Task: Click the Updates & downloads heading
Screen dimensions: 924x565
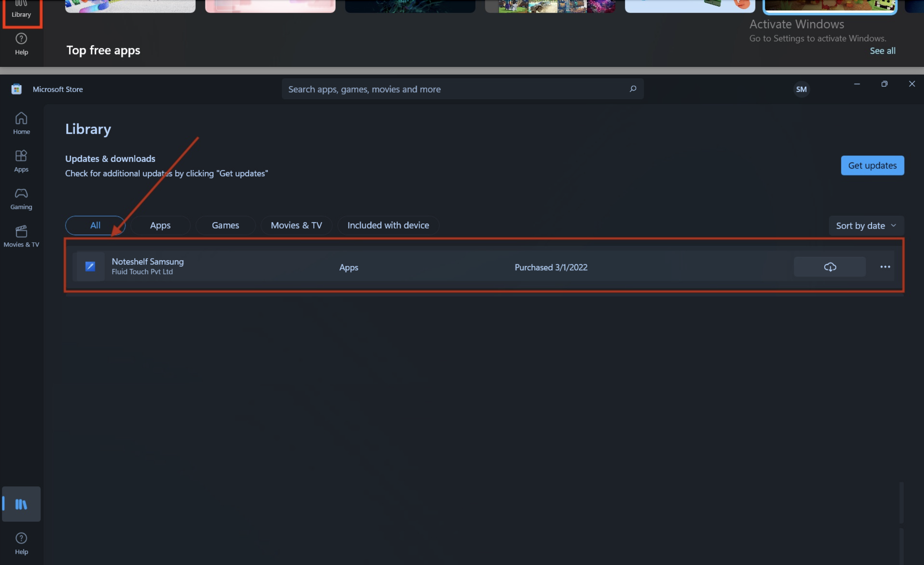Action: pos(110,159)
